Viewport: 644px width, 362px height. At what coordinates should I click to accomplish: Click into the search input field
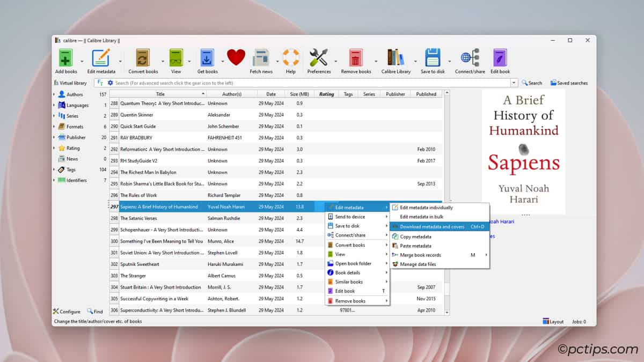coord(311,83)
